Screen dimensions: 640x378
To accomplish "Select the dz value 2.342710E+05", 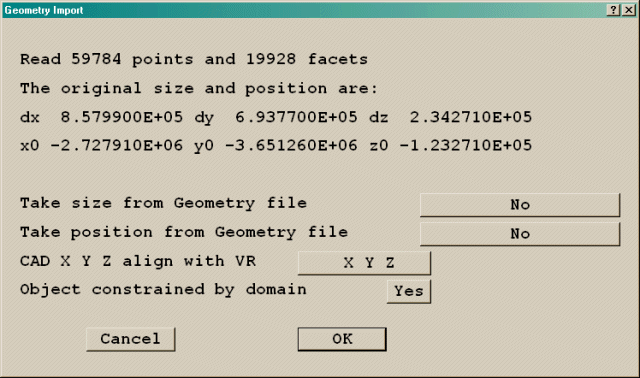I will 471,118.
